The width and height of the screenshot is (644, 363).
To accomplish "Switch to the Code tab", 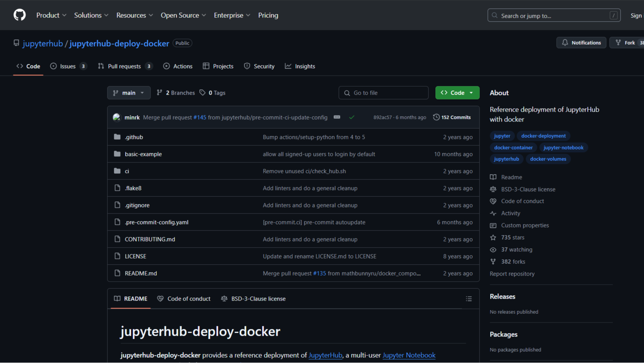I will pyautogui.click(x=28, y=66).
